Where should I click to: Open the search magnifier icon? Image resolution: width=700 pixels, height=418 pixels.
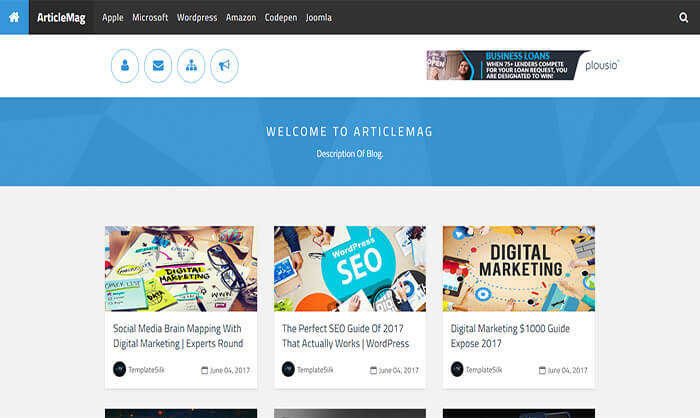click(x=683, y=17)
